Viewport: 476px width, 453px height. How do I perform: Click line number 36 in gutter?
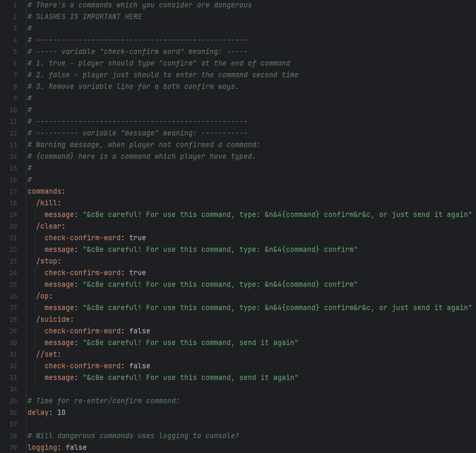13,413
